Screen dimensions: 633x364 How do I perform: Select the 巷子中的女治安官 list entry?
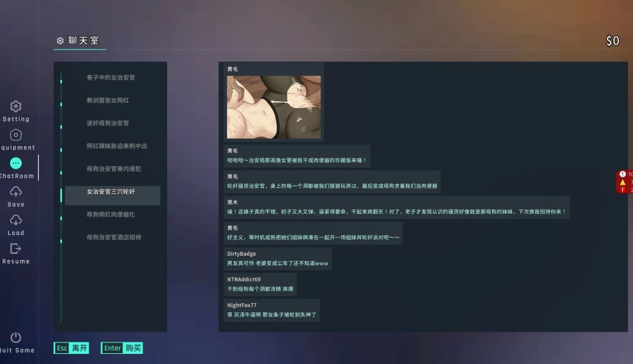coord(113,77)
